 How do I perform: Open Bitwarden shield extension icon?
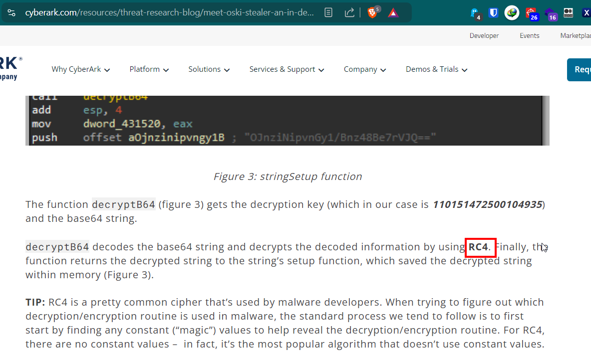pos(493,13)
